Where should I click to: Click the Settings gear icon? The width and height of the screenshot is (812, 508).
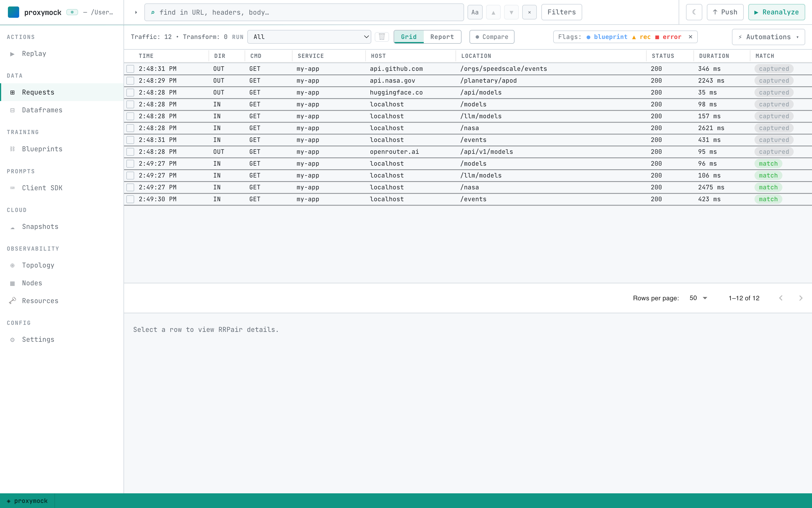coord(12,340)
